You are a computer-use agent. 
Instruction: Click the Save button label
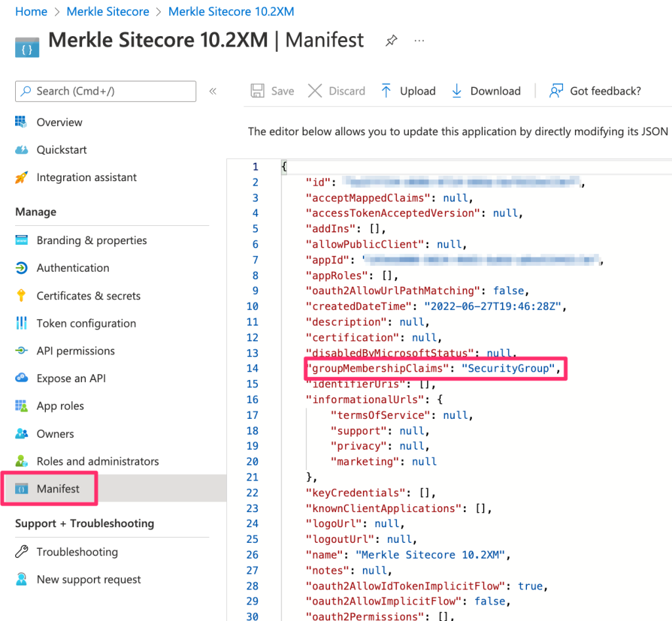point(282,91)
